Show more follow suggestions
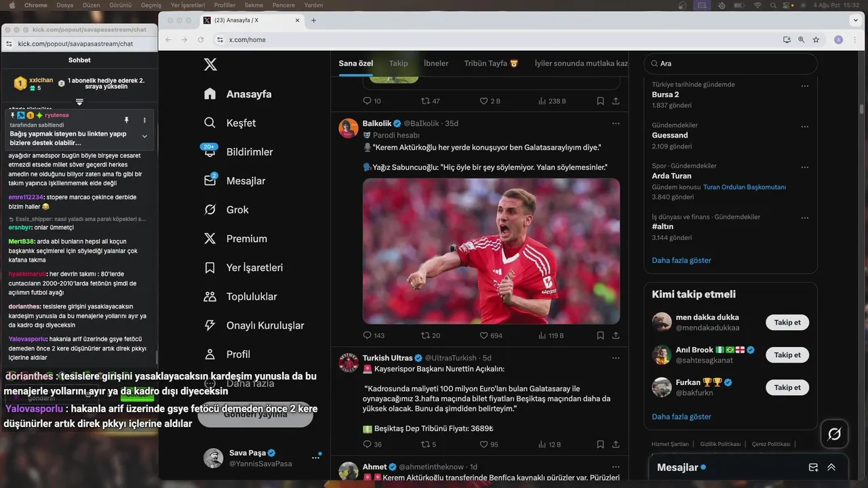Image resolution: width=868 pixels, height=488 pixels. tap(682, 417)
